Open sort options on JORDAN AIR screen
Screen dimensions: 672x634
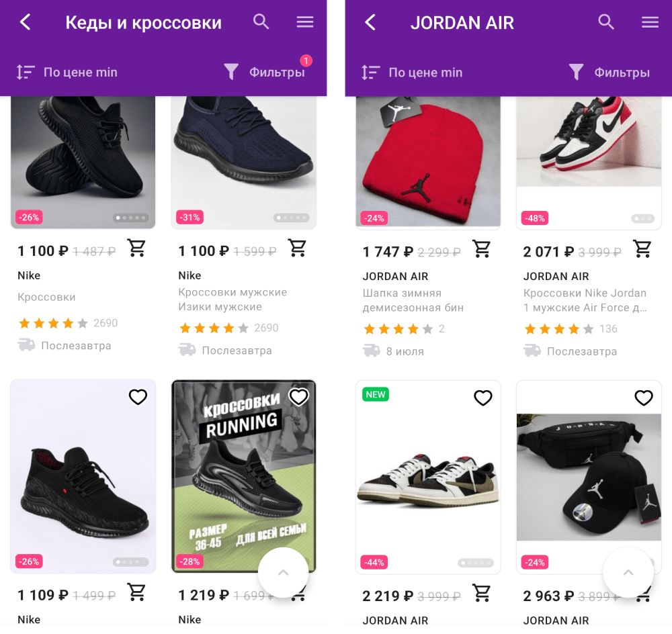[x=411, y=73]
